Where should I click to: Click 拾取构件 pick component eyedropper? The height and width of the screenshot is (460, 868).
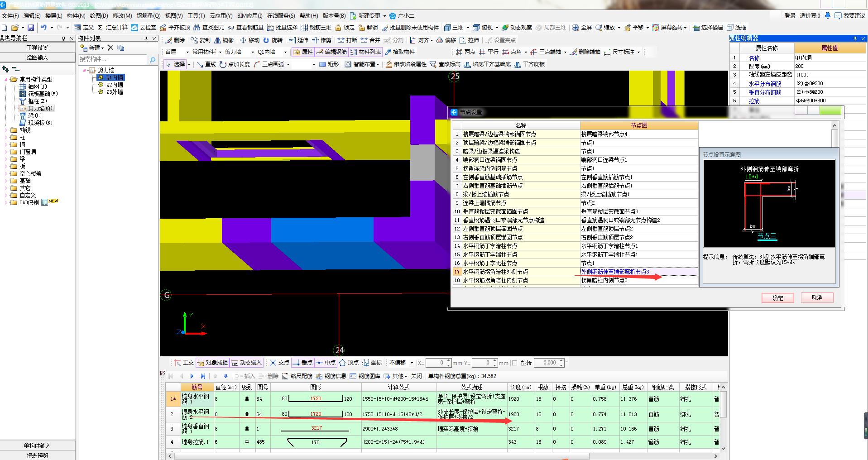[x=400, y=52]
